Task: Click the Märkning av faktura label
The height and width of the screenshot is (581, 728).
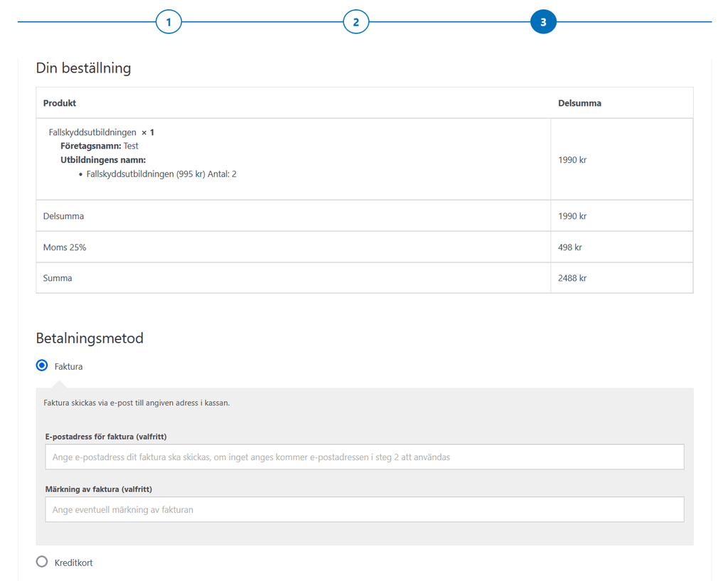Action: pos(99,489)
